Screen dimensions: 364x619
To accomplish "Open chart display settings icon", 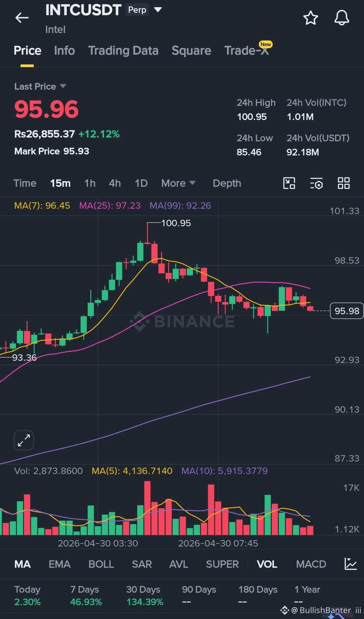I will click(x=316, y=183).
